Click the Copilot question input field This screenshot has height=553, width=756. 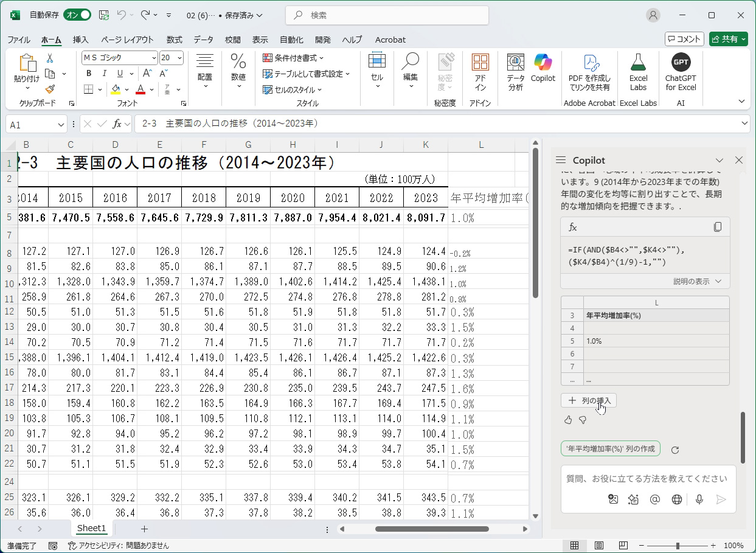coord(647,479)
